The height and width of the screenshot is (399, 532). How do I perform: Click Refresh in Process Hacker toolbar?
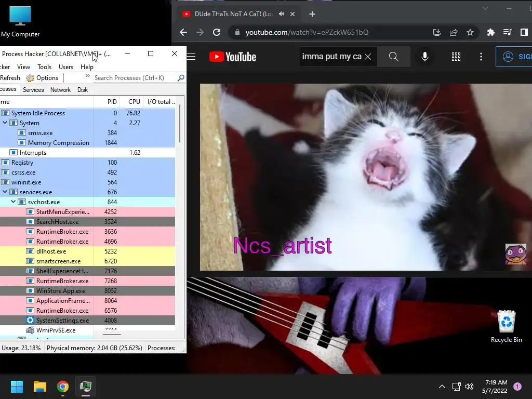point(10,78)
